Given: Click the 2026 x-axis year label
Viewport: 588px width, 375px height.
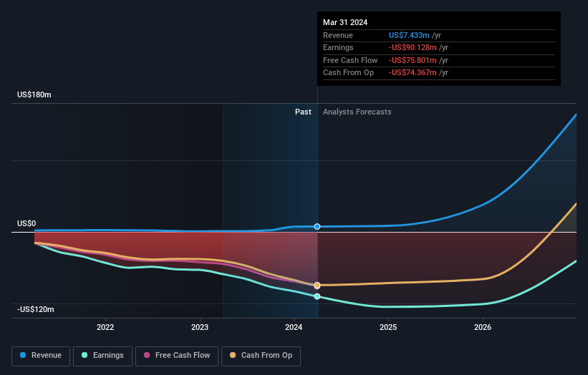Looking at the screenshot, I should tap(483, 327).
